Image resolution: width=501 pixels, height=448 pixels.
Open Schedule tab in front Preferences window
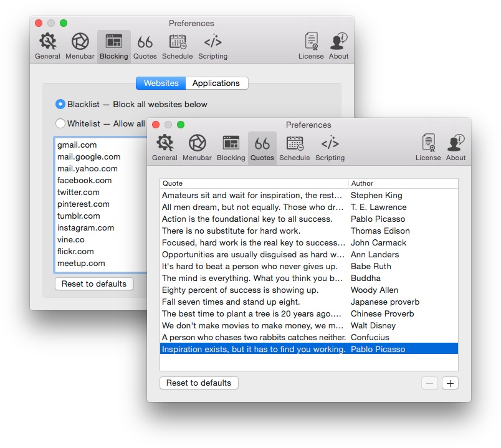(x=295, y=148)
